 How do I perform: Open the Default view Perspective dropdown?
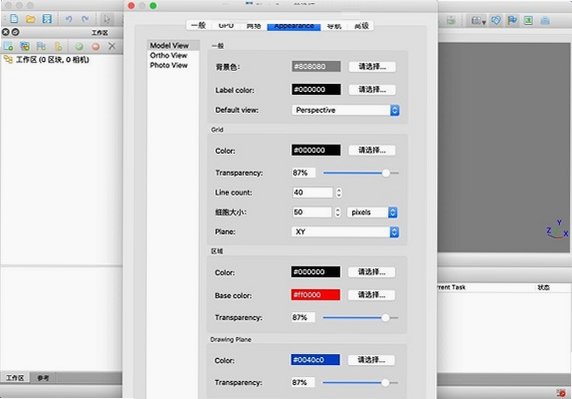345,110
